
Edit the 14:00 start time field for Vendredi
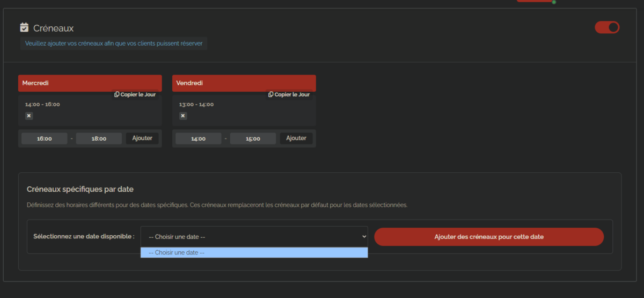[x=199, y=139]
